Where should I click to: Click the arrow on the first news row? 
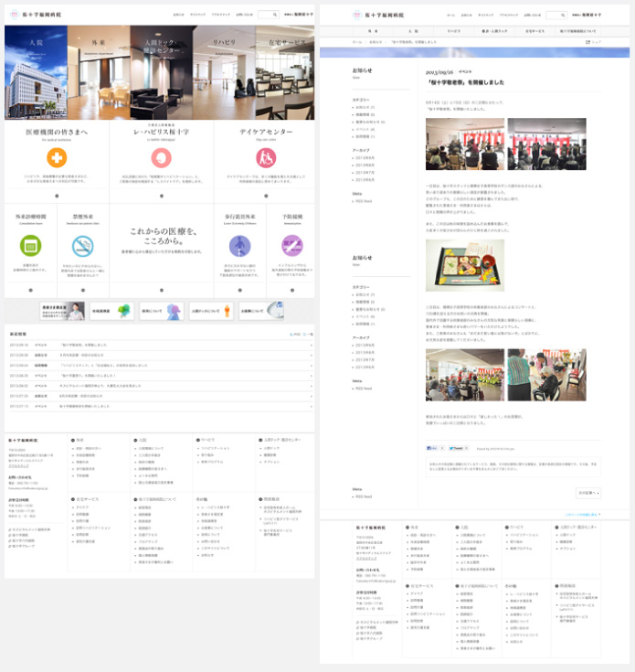pos(311,345)
